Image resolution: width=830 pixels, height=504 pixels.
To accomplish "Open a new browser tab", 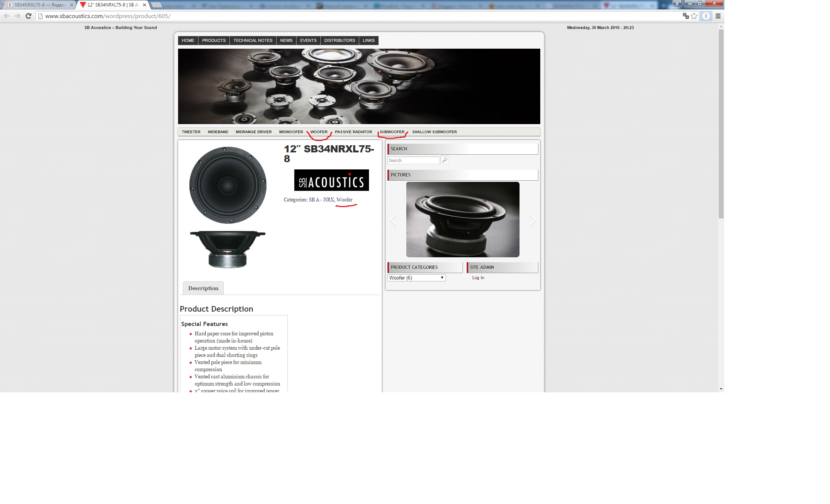I will click(157, 5).
